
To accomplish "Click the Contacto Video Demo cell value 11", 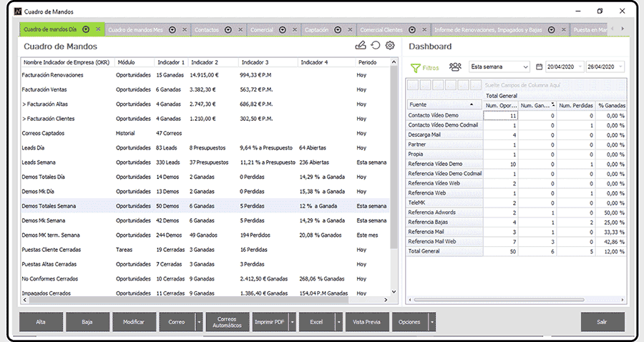I will click(500, 116).
